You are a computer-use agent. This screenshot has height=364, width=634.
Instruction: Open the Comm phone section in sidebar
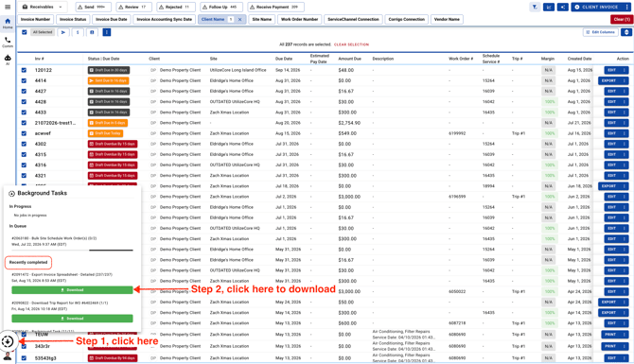8,42
